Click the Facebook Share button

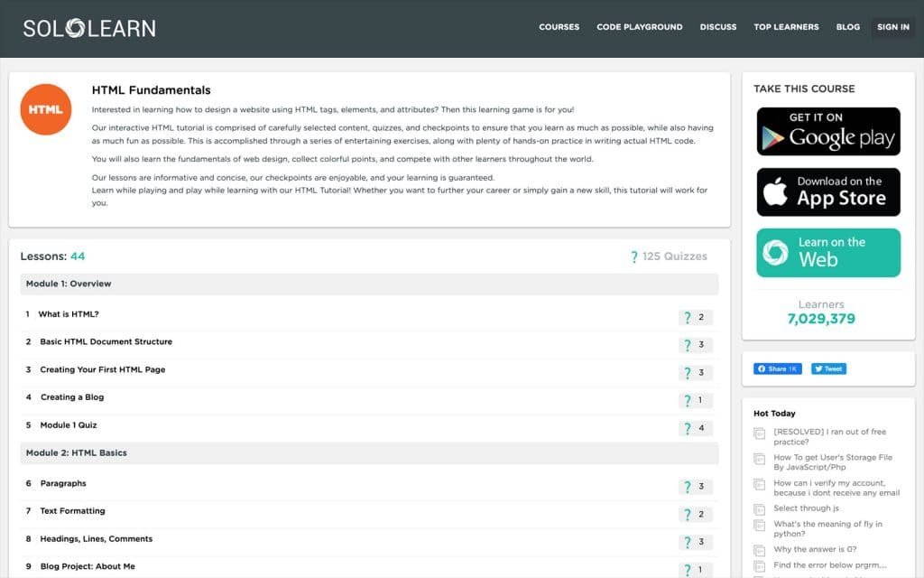776,368
